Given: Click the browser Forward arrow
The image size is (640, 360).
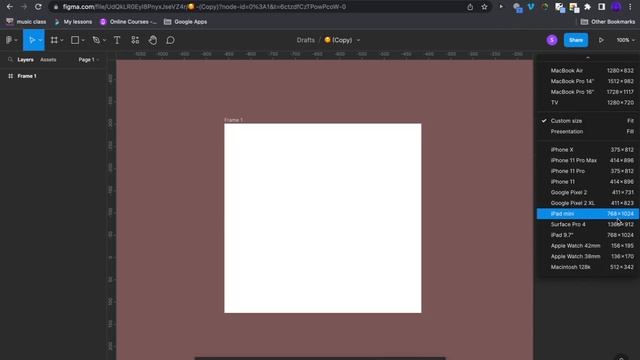Looking at the screenshot, I should click(24, 7).
